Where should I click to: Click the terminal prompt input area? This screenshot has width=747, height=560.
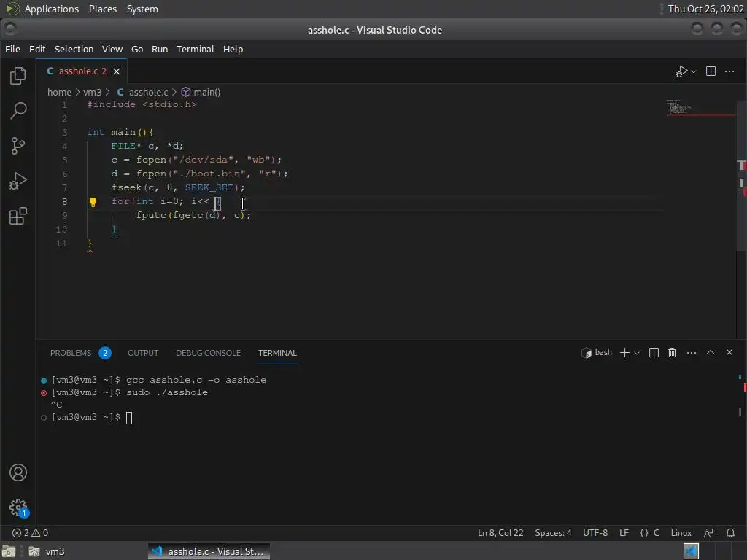pos(129,418)
